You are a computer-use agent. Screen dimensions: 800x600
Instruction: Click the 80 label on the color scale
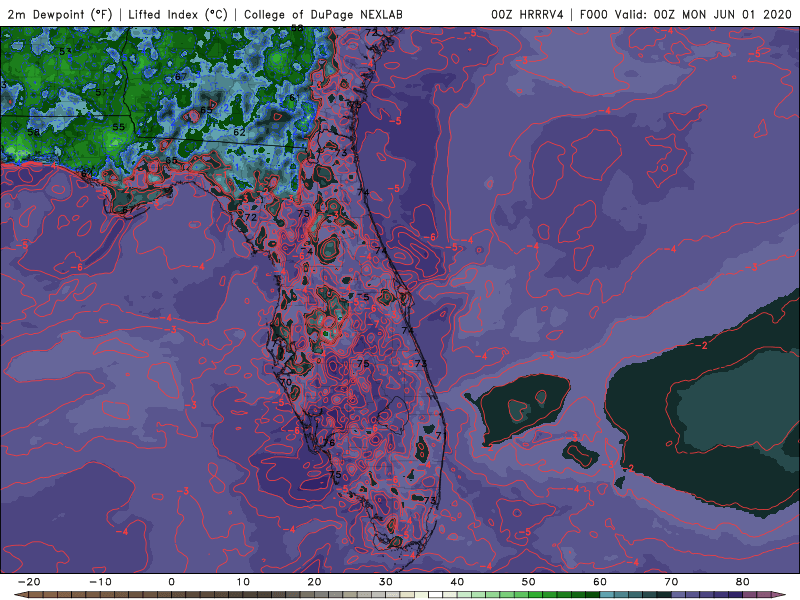tap(743, 582)
